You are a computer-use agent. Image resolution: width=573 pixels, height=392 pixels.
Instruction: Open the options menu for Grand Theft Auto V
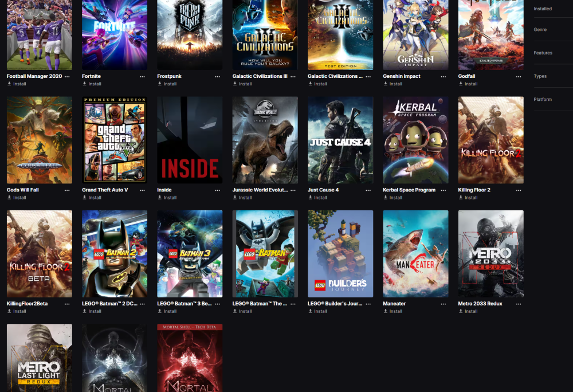tap(142, 190)
